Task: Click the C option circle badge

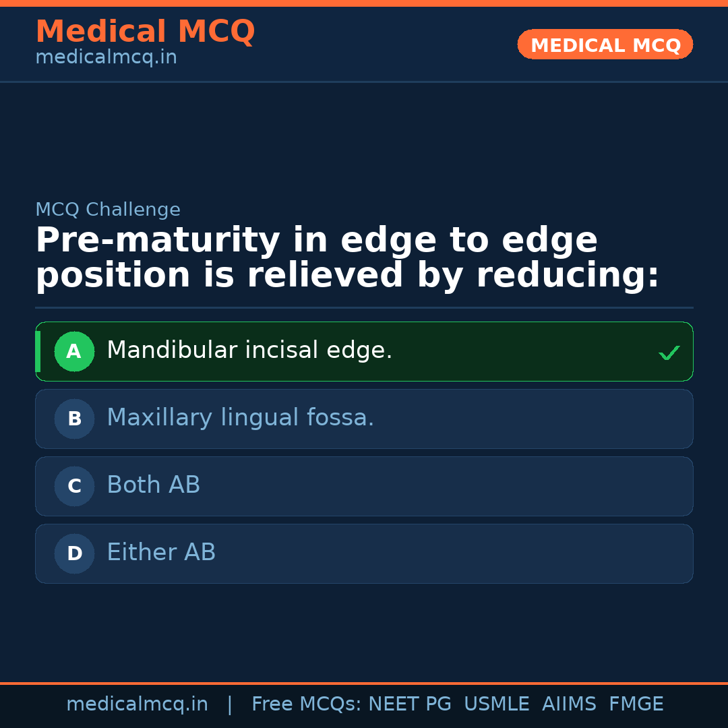Action: coord(74,486)
